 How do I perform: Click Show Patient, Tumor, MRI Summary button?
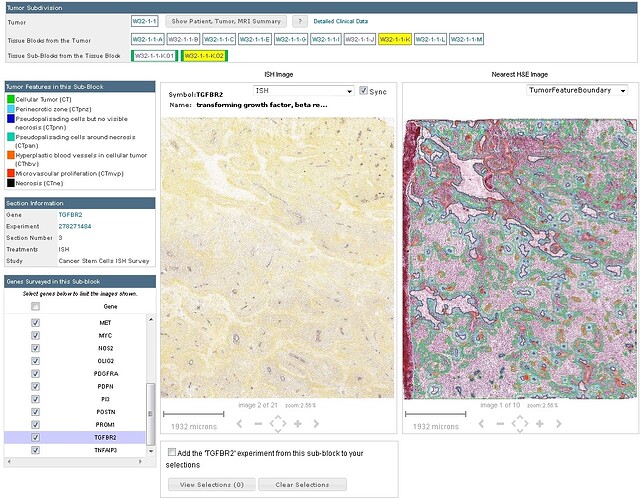pos(226,21)
